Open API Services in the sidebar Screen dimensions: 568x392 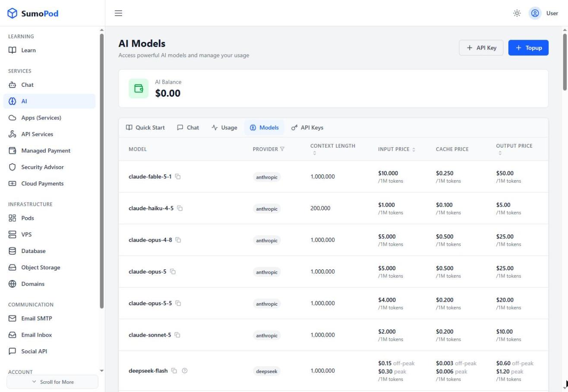coord(49,134)
